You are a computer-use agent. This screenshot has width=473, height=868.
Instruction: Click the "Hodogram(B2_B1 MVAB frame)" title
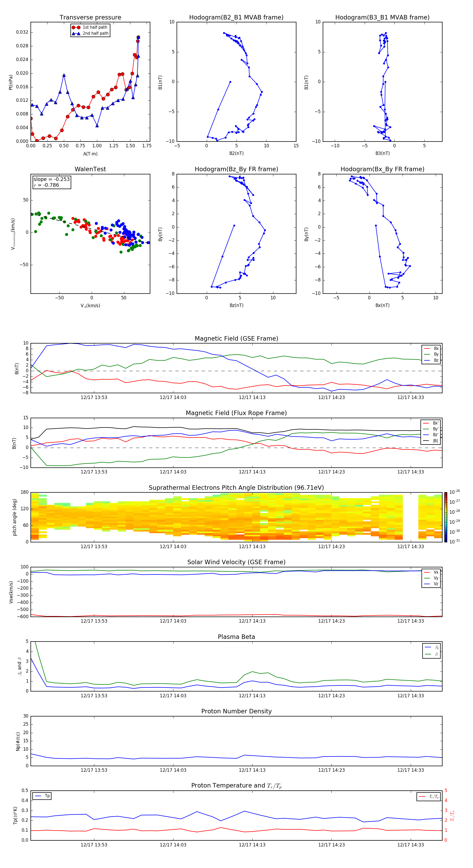(x=236, y=18)
